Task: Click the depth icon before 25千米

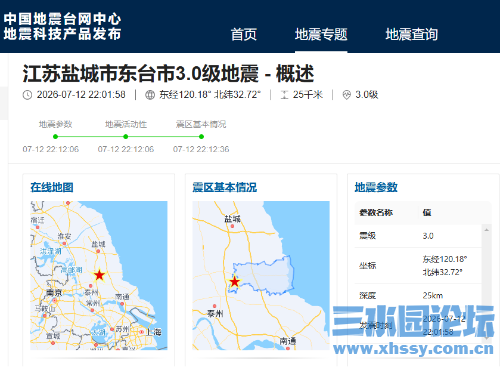Action: click(x=284, y=95)
